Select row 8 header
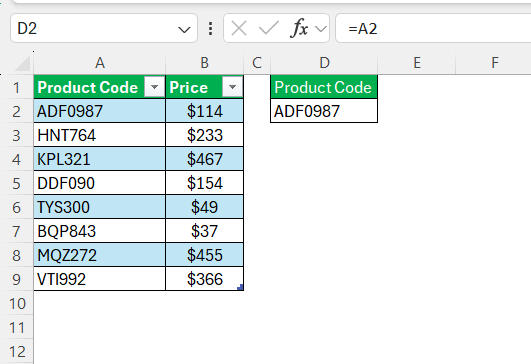Screen dimensions: 531x364 [x=17, y=256]
